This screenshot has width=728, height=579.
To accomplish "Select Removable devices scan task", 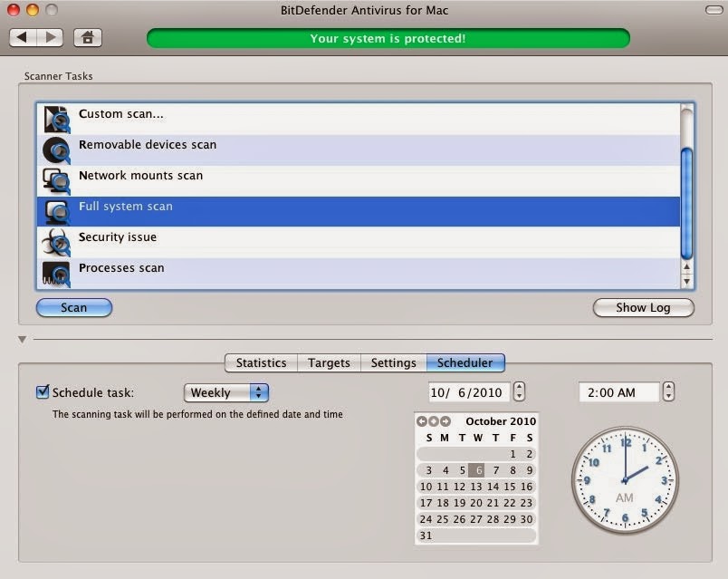I will 359,150.
